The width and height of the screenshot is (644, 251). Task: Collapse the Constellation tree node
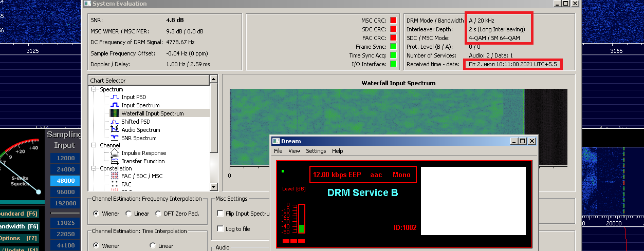pyautogui.click(x=95, y=168)
